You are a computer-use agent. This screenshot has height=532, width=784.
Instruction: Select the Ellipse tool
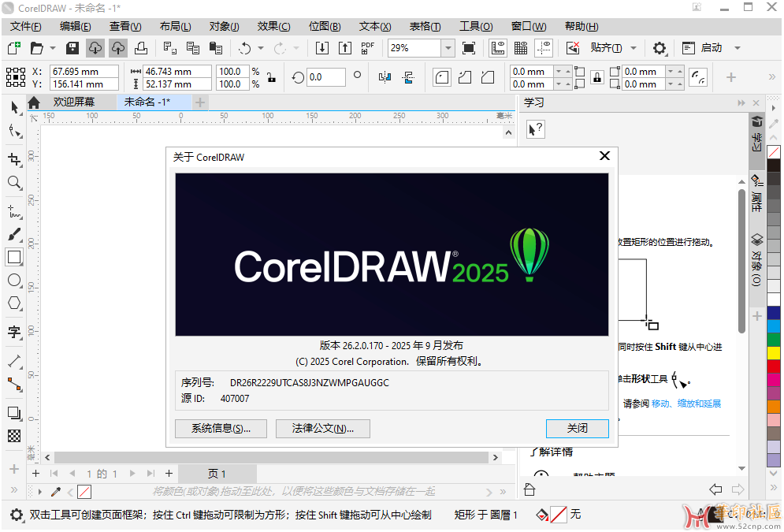coord(14,280)
